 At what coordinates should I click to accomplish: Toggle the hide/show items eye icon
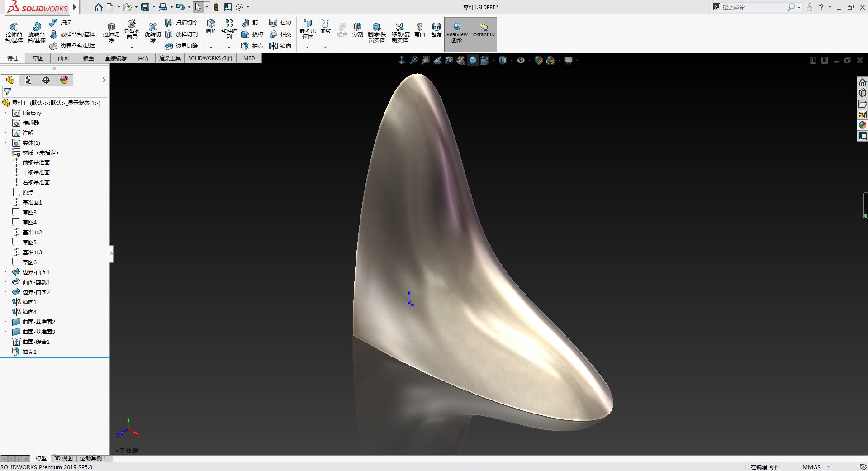(521, 60)
